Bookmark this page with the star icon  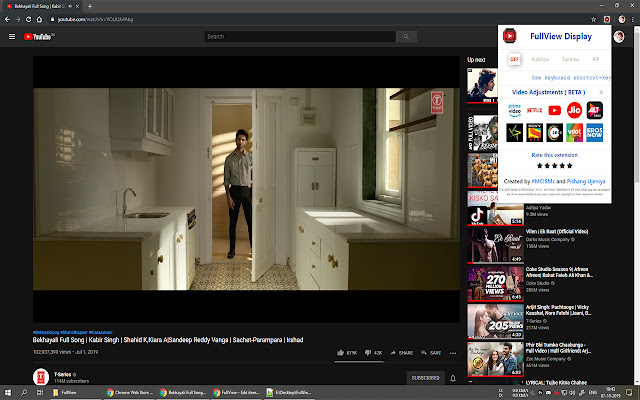tap(593, 19)
